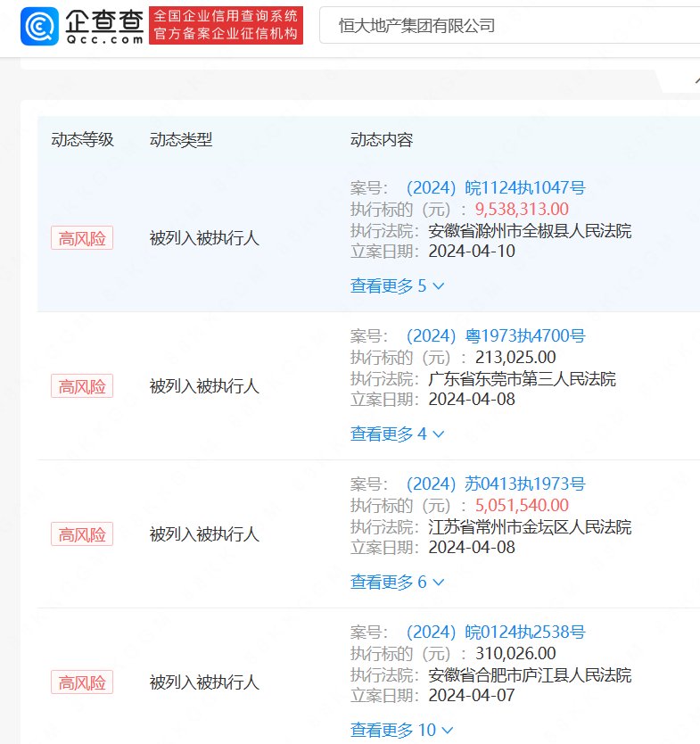This screenshot has width=700, height=744.
Task: Expand 查看更多 6 records
Action: pyautogui.click(x=397, y=582)
